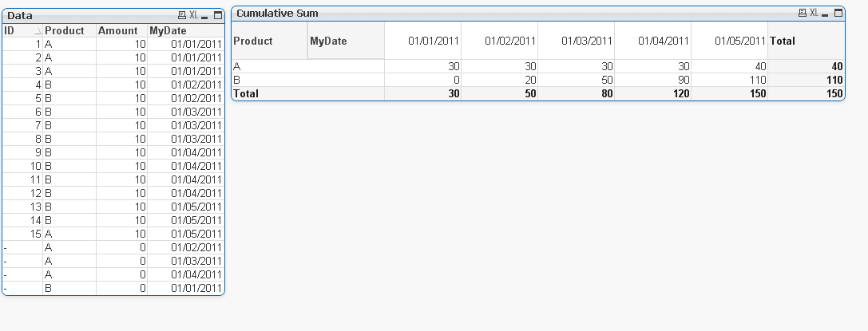
Task: Click value 20 for B on 01/02/2011
Action: (x=499, y=80)
